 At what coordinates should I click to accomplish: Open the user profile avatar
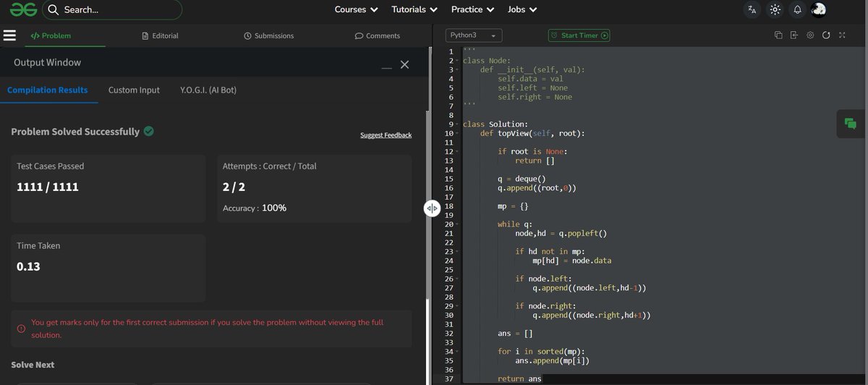tap(819, 9)
